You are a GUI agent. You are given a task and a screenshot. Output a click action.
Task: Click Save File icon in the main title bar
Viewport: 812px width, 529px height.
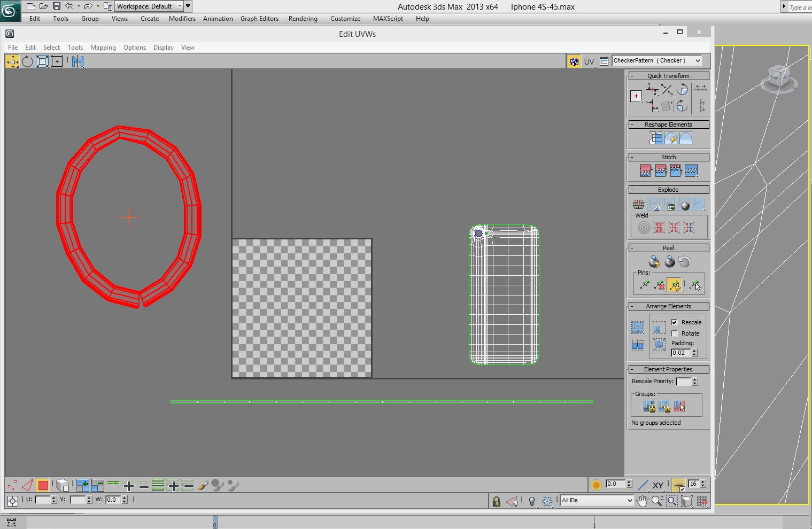pyautogui.click(x=56, y=6)
